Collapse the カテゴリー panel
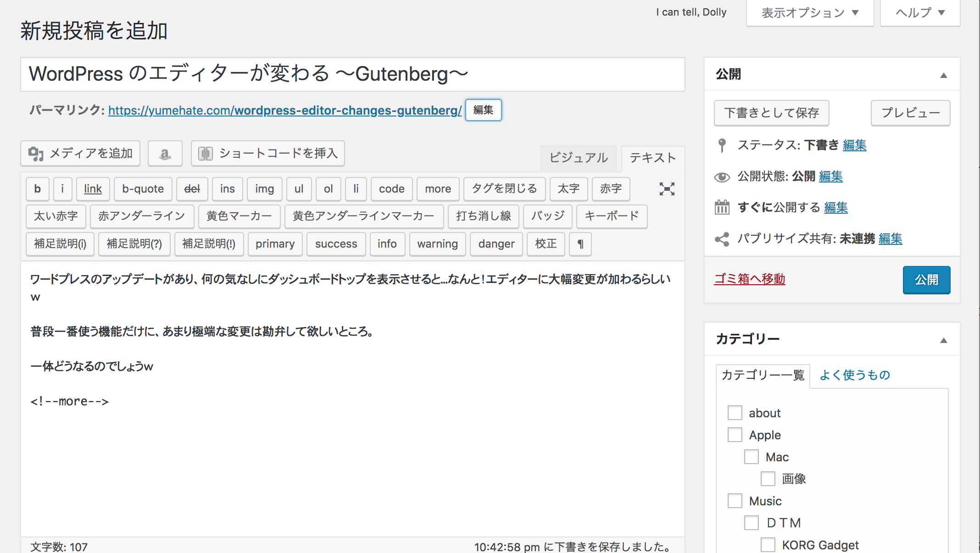 pos(944,340)
